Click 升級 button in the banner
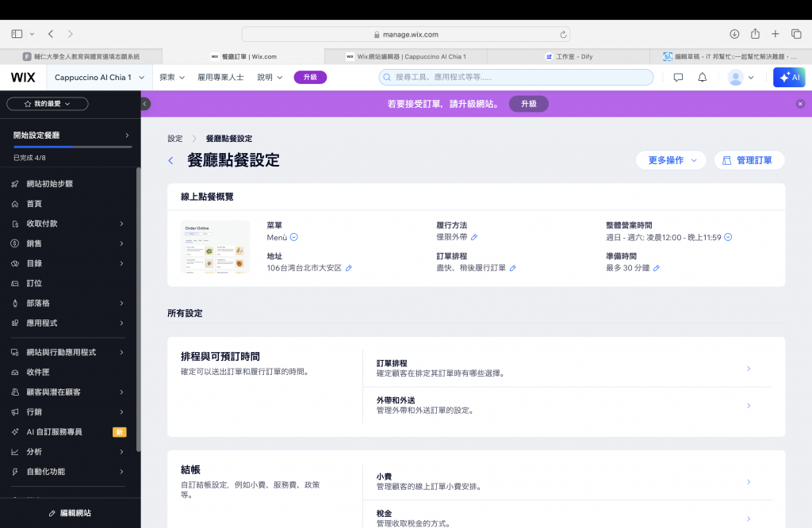812x528 pixels. [x=529, y=104]
